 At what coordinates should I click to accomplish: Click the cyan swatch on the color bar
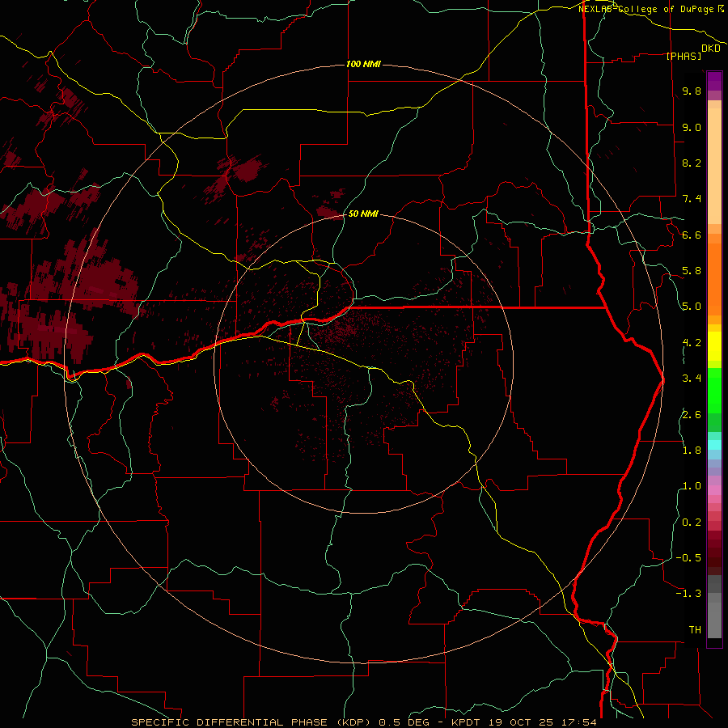click(x=714, y=445)
